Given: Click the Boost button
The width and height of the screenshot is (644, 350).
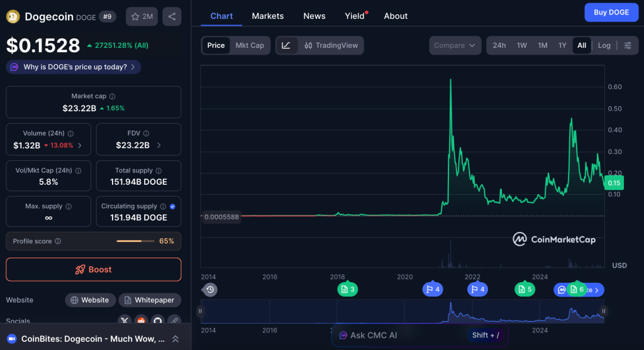Looking at the screenshot, I should tap(94, 270).
